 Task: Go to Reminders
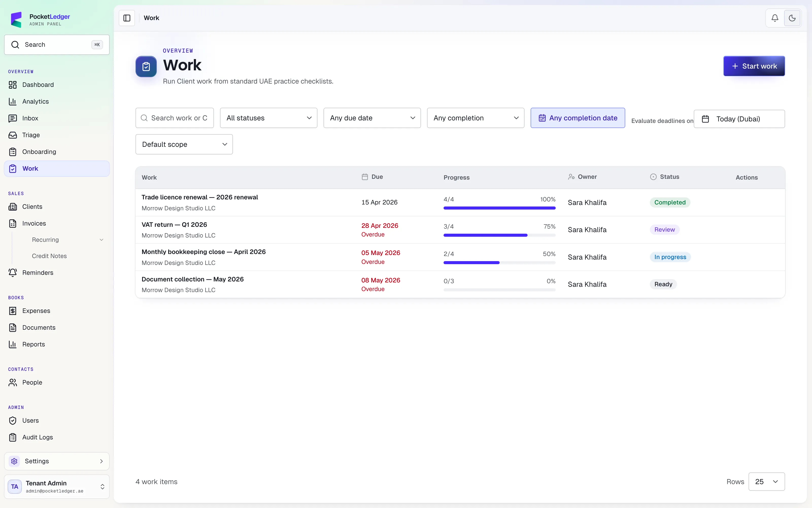[57, 273]
